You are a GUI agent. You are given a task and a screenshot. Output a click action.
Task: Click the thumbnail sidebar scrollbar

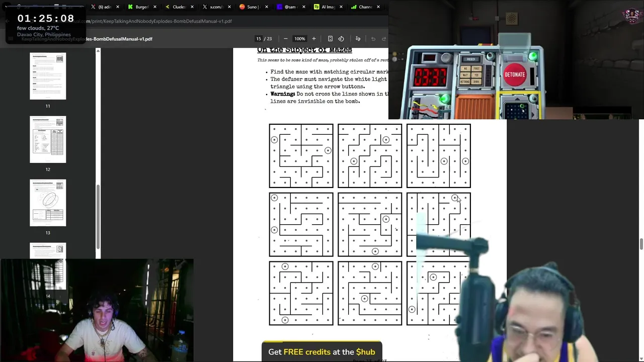click(x=98, y=216)
